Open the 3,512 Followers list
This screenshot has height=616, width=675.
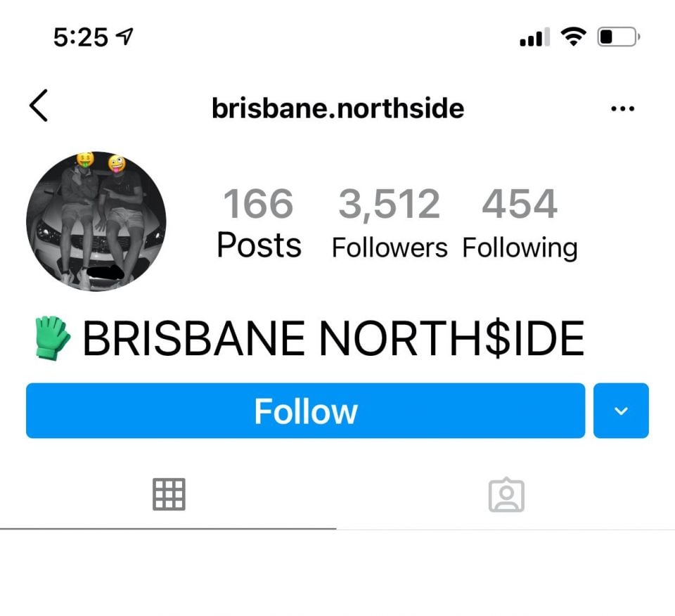tap(389, 222)
